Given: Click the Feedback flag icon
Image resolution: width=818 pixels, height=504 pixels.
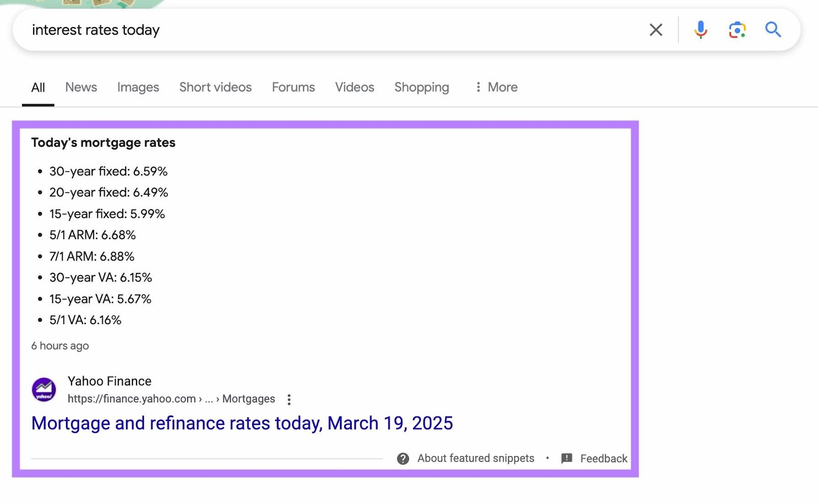Looking at the screenshot, I should point(566,459).
